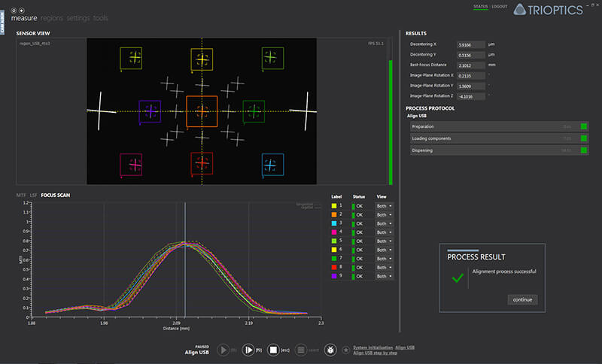Open the View dropdown for label 1
The width and height of the screenshot is (602, 364).
pos(385,205)
